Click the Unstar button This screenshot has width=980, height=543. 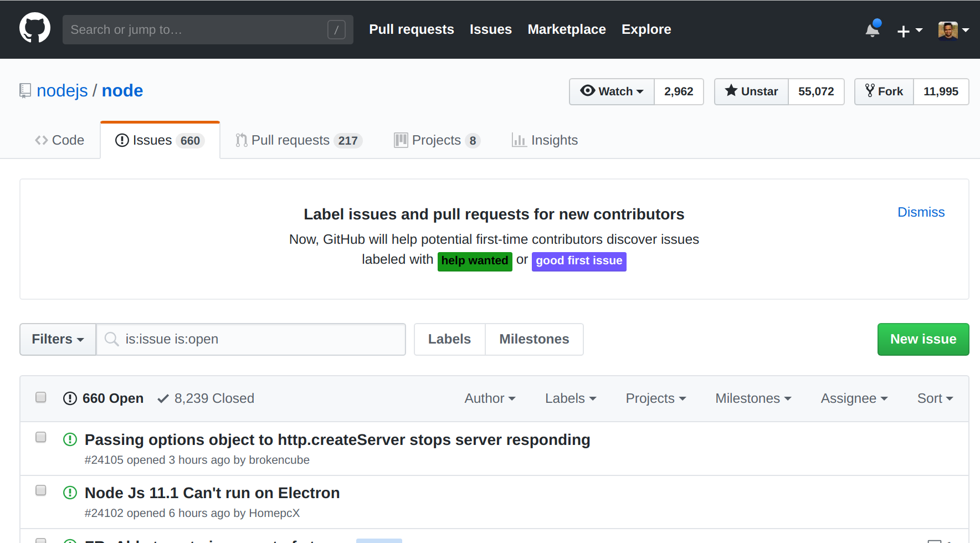[x=752, y=91]
